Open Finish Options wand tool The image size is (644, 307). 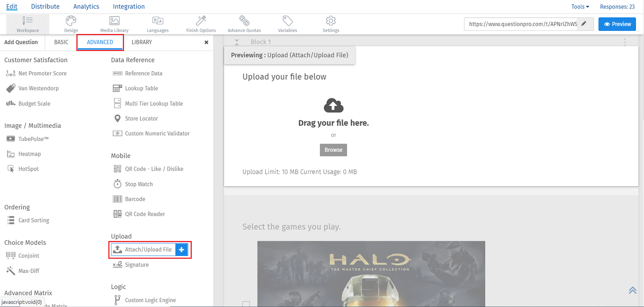201,24
